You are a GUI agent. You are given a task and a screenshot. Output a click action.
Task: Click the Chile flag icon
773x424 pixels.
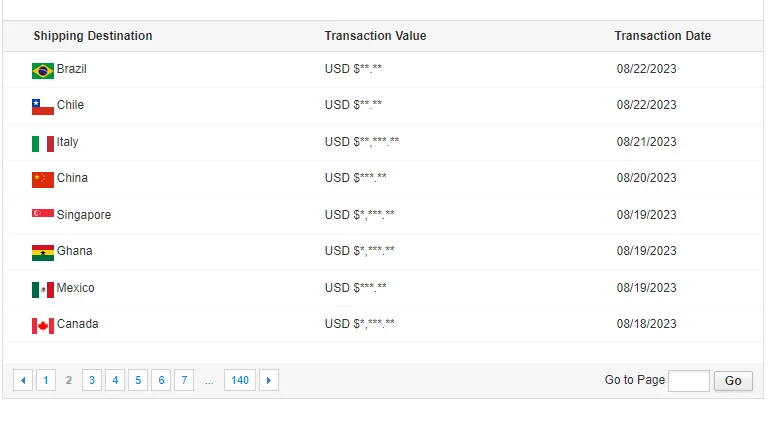coord(42,106)
